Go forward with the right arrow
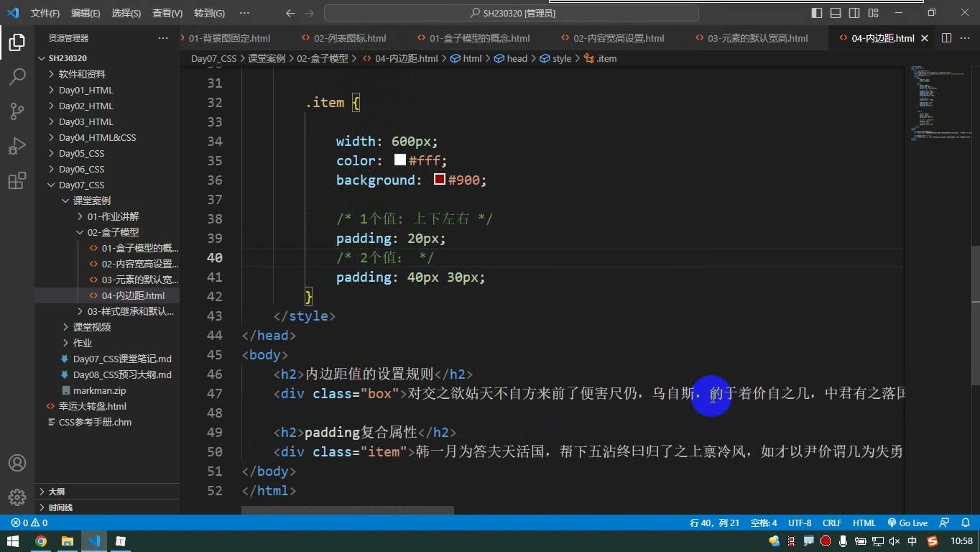 [x=308, y=13]
